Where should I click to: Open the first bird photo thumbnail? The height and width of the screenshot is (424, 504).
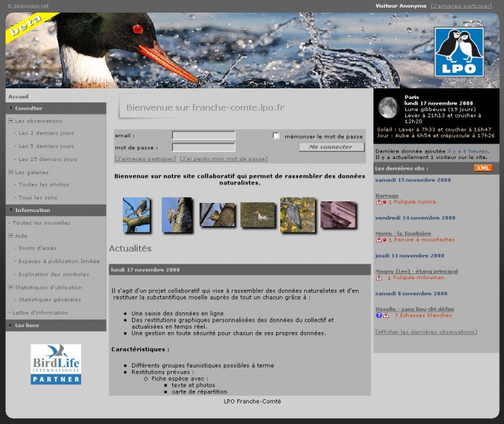(x=136, y=215)
